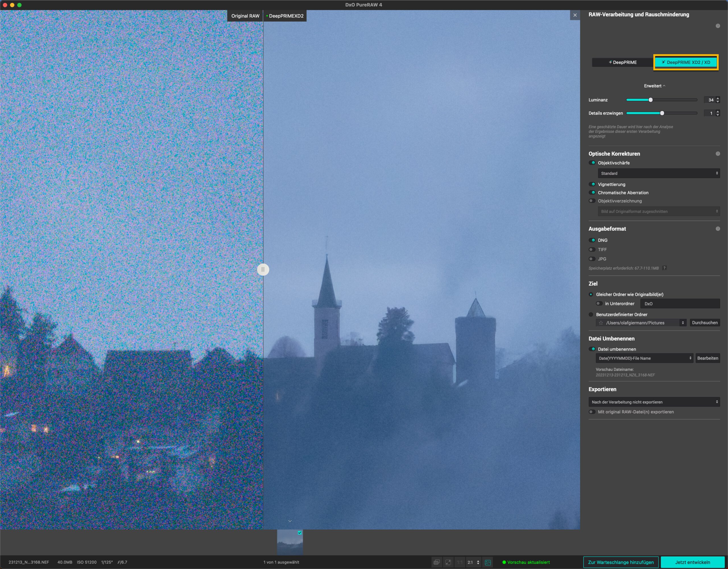Select DeepPRIME tab
Image resolution: width=728 pixels, height=569 pixels.
click(622, 62)
